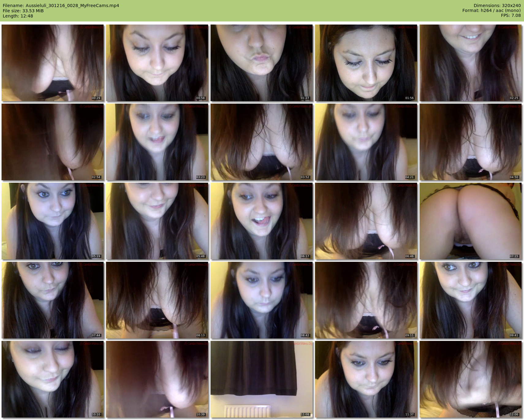524x420 pixels.
Task: Open the frame with timestamp 07:44
Action: [53, 300]
